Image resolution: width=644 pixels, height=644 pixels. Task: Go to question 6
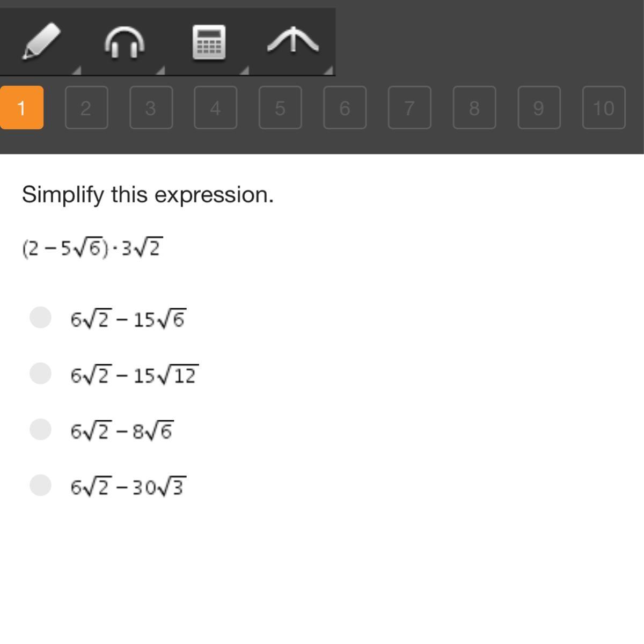click(345, 108)
